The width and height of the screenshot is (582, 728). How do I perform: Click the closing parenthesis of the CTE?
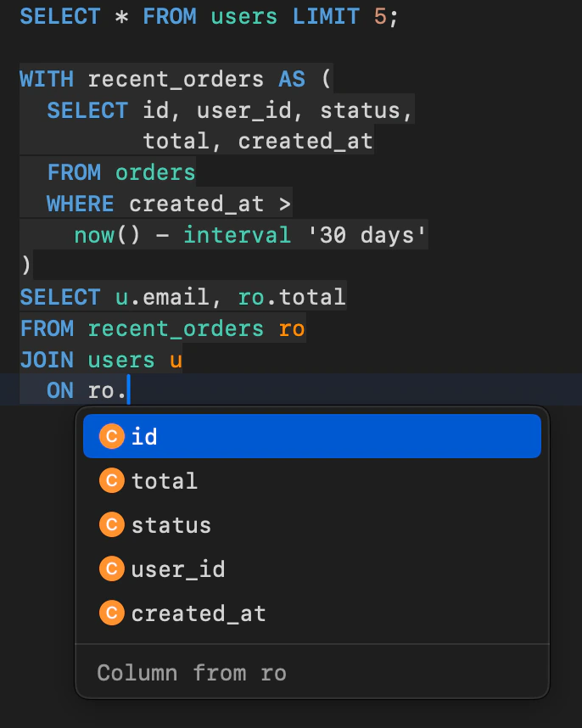pos(26,266)
